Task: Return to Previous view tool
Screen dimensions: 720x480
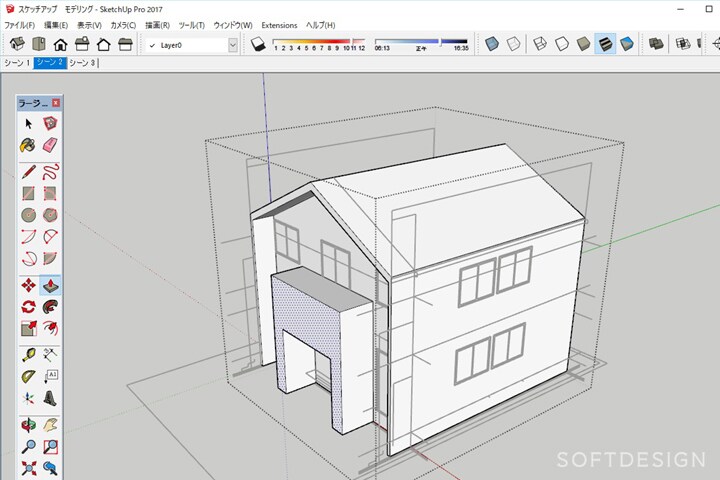Action: point(50,469)
